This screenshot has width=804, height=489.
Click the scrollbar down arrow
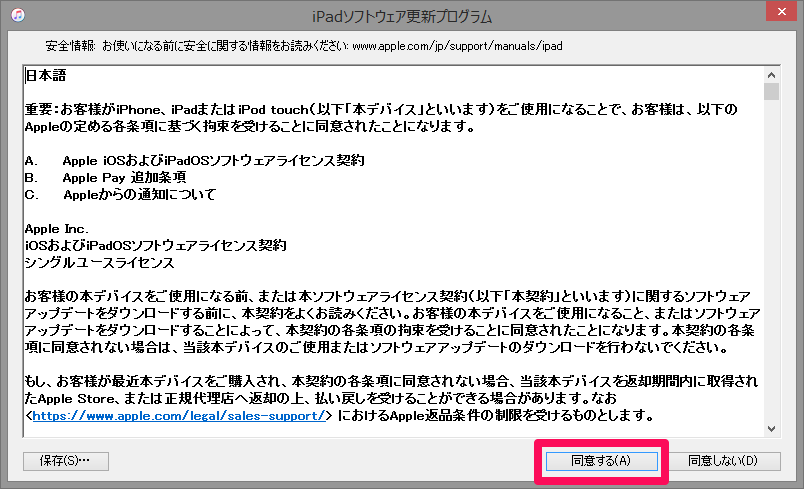(x=771, y=429)
